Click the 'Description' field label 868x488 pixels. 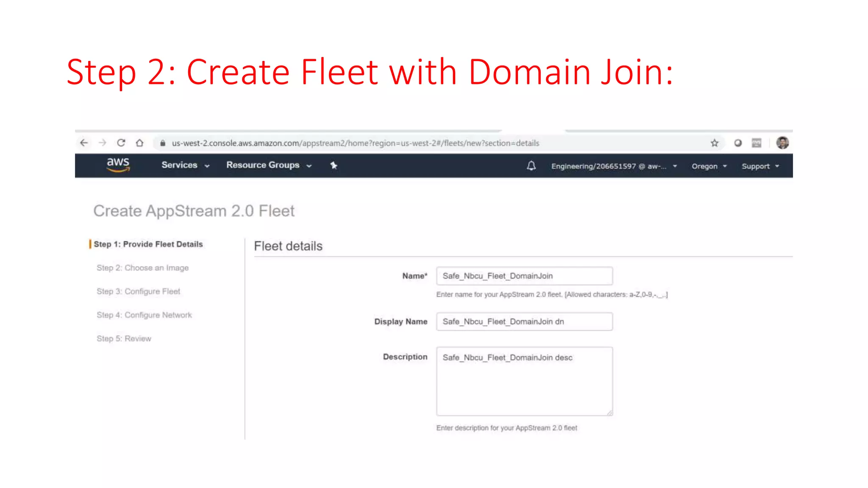(405, 357)
